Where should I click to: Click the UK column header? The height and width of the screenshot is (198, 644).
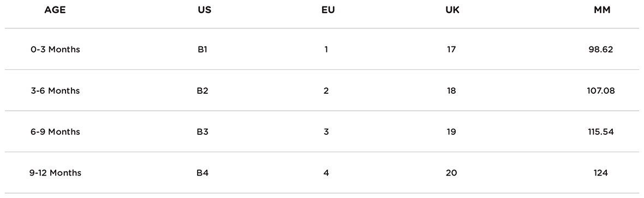pyautogui.click(x=452, y=10)
